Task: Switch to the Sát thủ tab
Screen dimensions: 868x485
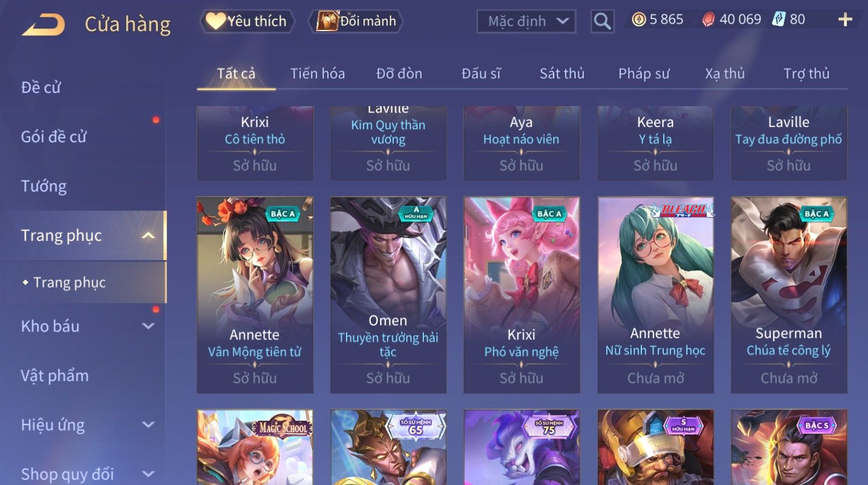Action: pos(562,74)
